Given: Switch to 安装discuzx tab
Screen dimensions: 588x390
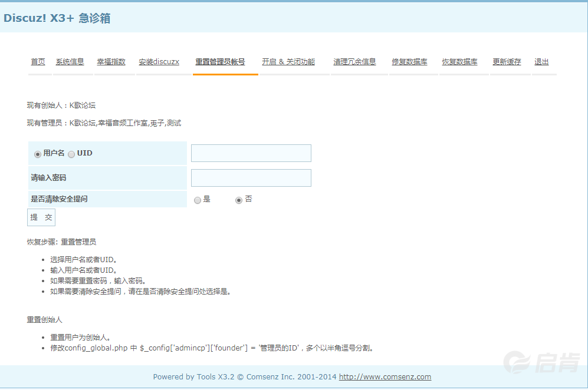Looking at the screenshot, I should (159, 62).
